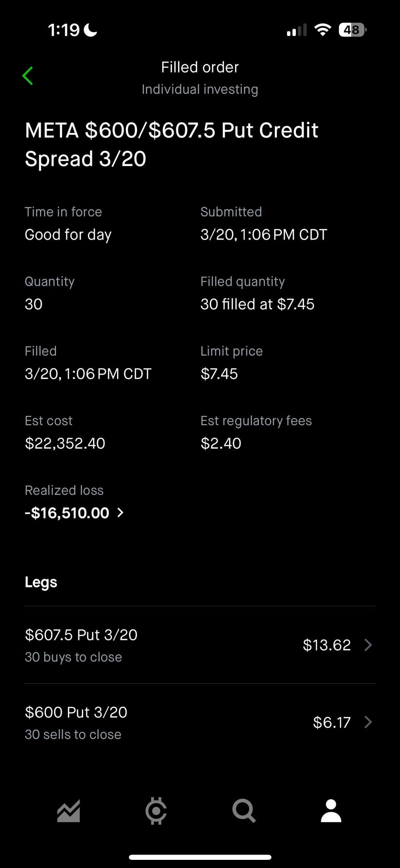This screenshot has height=868, width=400.
Task: Tap the Filled order header title
Action: (200, 67)
